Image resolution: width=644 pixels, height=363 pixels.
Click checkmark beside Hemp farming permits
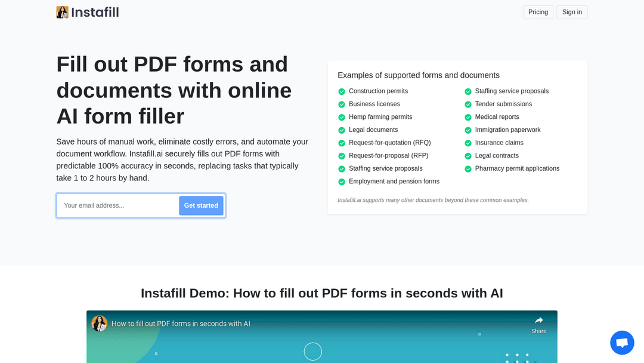click(341, 117)
